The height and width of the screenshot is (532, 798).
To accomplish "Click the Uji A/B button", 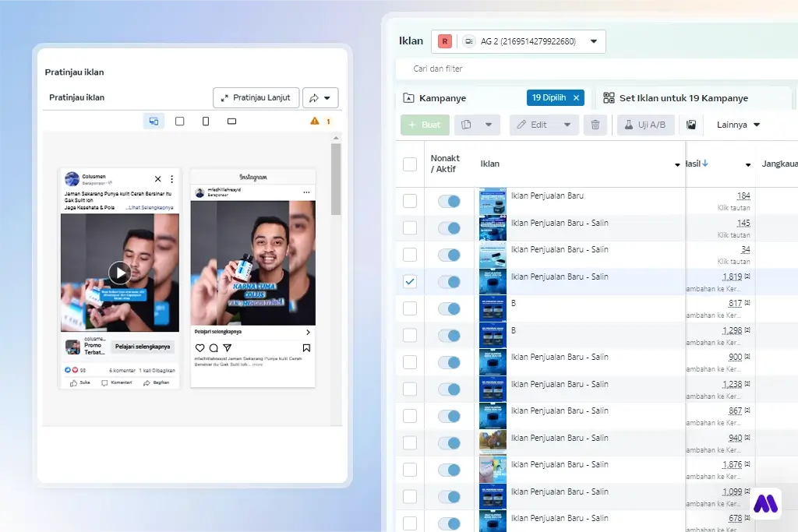I will [645, 125].
